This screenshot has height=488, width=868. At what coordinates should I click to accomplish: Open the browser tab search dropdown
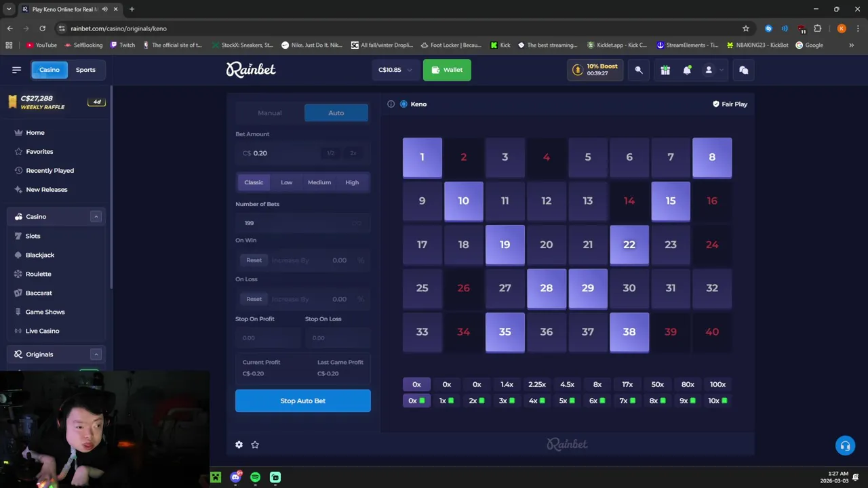tap(9, 9)
